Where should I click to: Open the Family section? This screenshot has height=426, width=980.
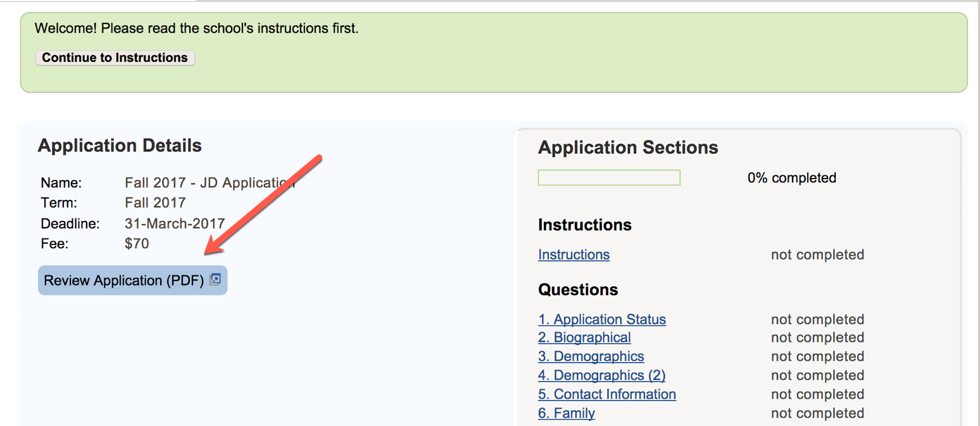[565, 413]
